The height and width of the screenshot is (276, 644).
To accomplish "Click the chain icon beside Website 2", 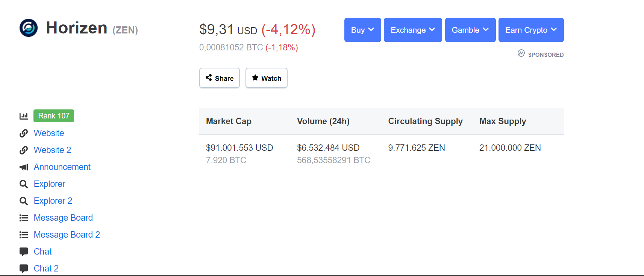I will pyautogui.click(x=24, y=150).
